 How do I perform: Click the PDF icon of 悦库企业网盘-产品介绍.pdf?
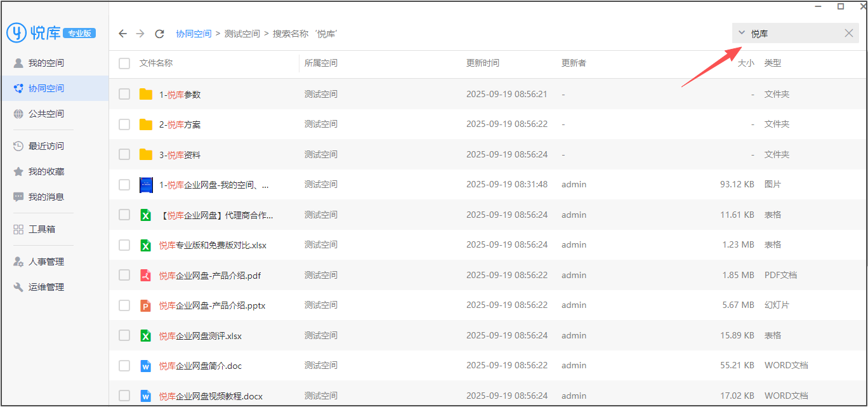coord(145,276)
